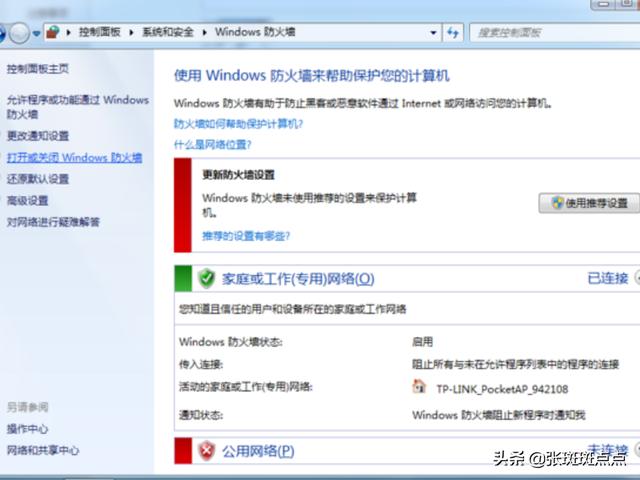
Task: Click the TP-LINK network house icon
Action: pos(419,386)
